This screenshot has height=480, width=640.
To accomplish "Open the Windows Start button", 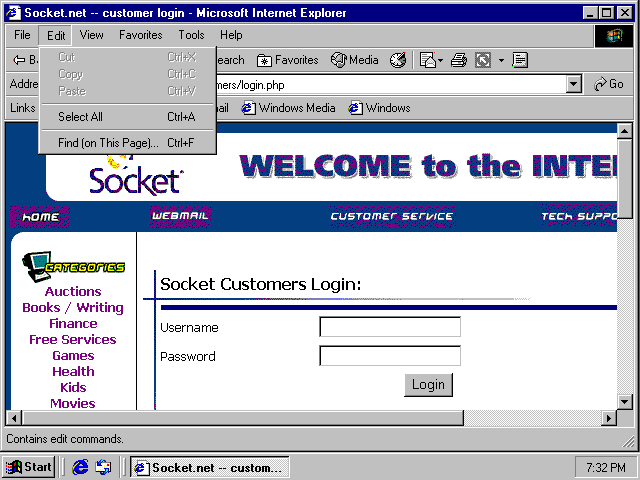I will point(29,467).
